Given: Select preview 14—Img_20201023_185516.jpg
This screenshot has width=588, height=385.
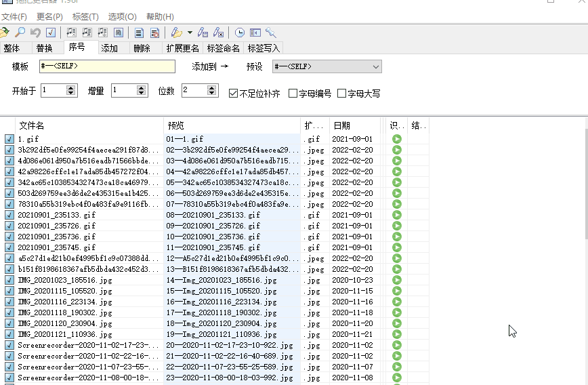Looking at the screenshot, I should coord(222,281).
